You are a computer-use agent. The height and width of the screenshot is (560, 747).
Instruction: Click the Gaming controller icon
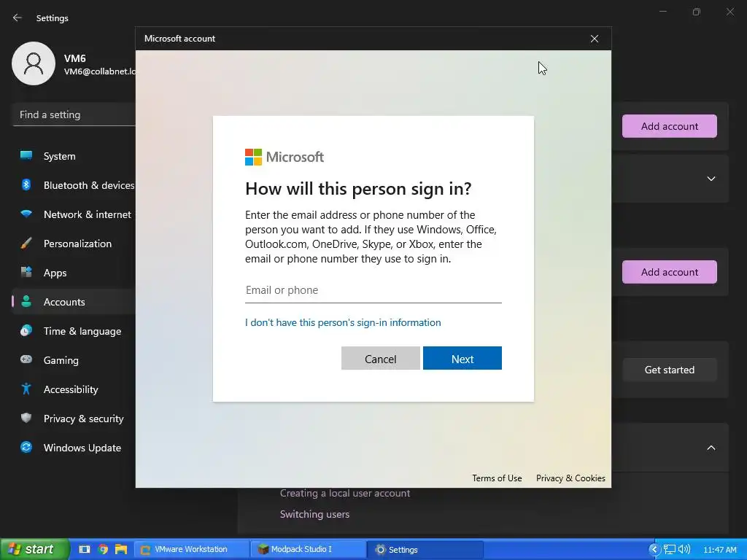26,359
